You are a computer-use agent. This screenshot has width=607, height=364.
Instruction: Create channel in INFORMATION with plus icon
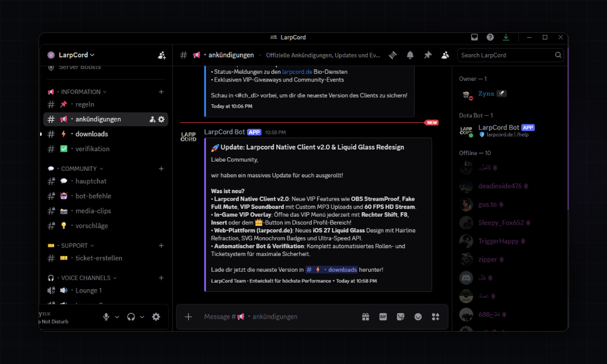click(x=161, y=92)
